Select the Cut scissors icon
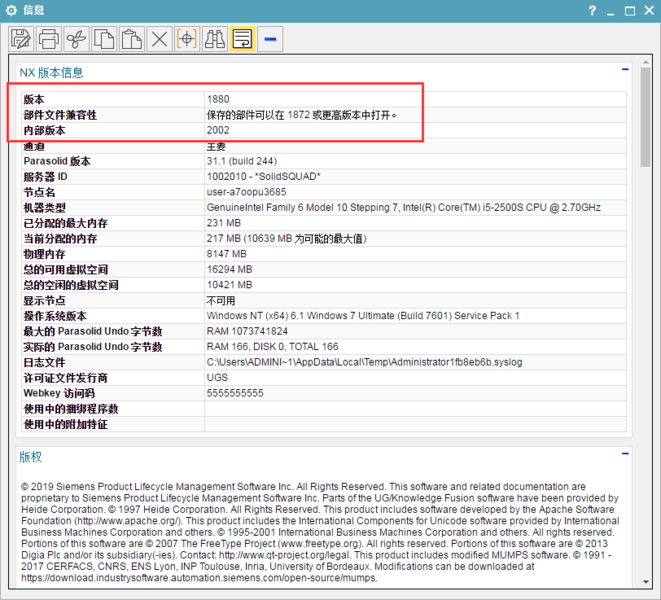The height and width of the screenshot is (600, 661). click(x=76, y=39)
